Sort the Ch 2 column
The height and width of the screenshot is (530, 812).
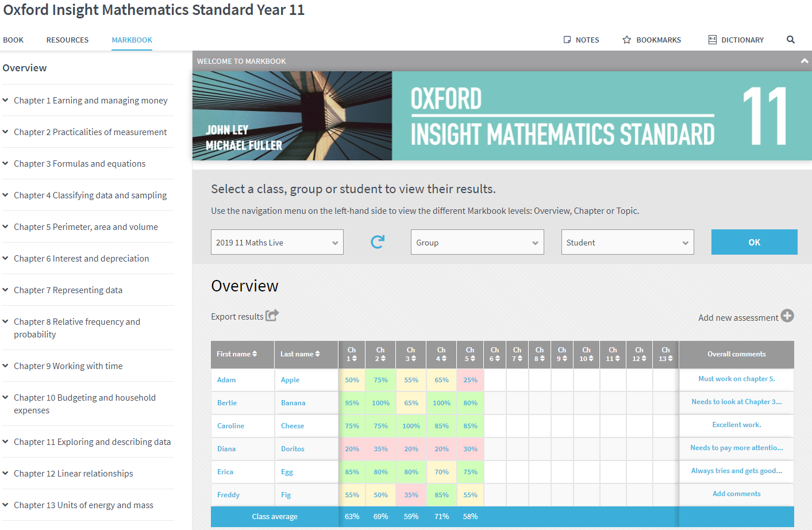(383, 358)
